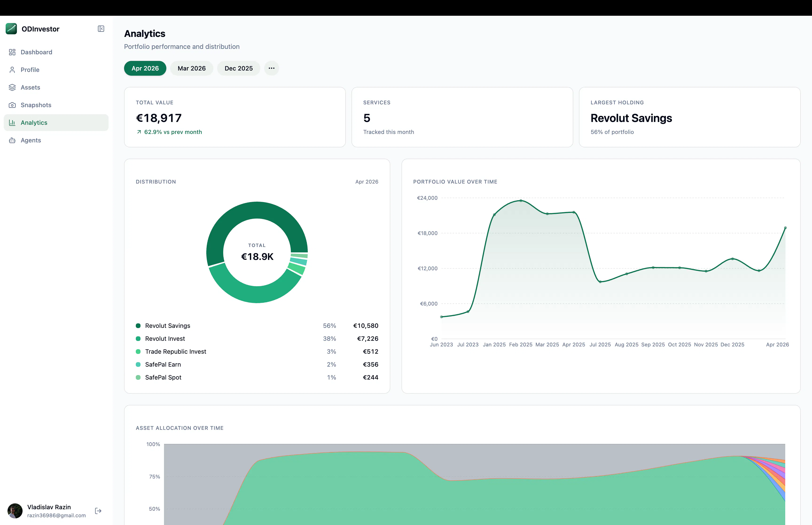Click the €18,917 total value figure
Screen dimensions: 812x525
pos(159,118)
